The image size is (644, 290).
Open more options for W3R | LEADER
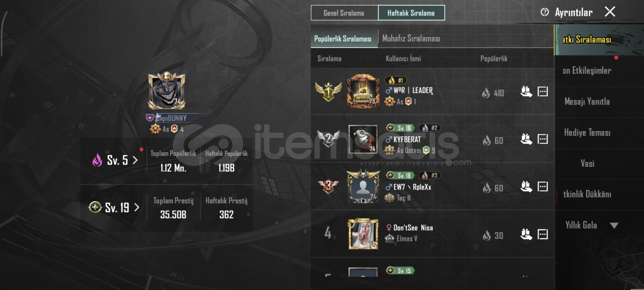(x=543, y=92)
